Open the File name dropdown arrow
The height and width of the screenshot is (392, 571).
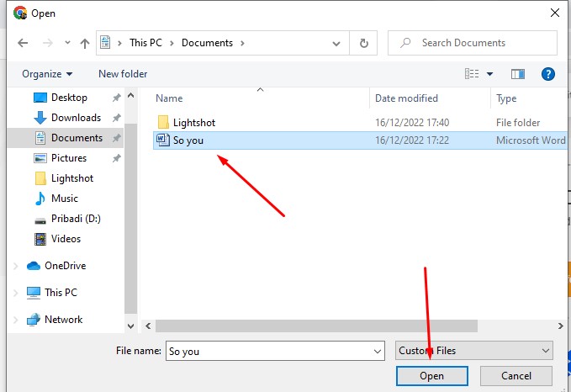tap(378, 351)
